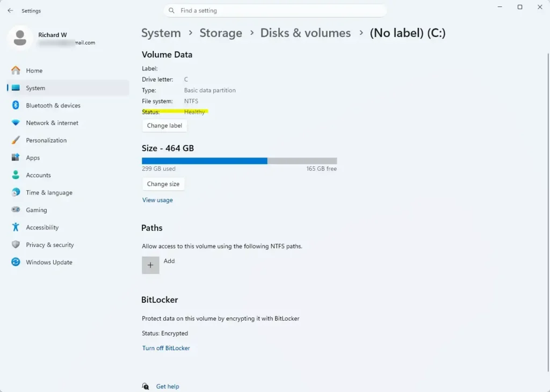Maximize the Settings window
The width and height of the screenshot is (550, 392).
coord(520,7)
